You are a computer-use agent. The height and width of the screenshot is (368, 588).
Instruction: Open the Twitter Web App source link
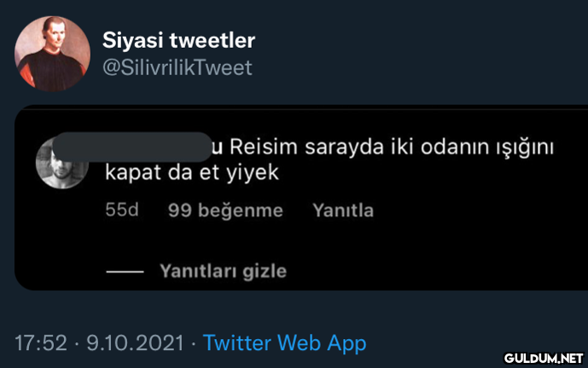pyautogui.click(x=285, y=343)
